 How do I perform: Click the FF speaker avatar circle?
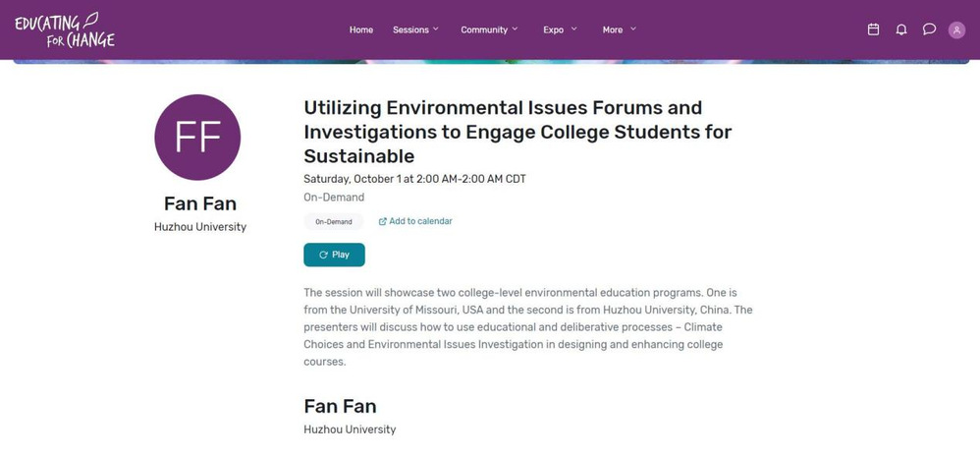[x=197, y=137]
